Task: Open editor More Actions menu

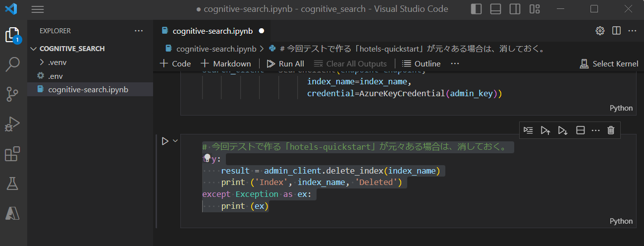Action: [x=632, y=31]
